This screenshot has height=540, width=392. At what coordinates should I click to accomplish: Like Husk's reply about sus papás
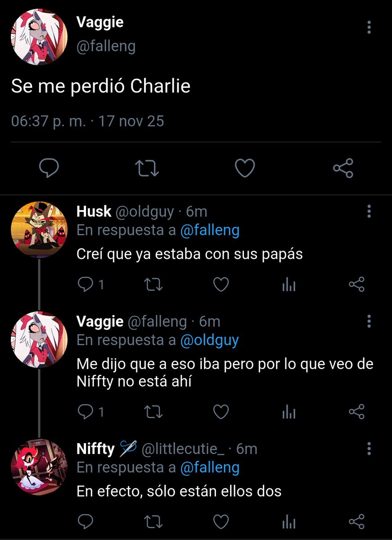(221, 284)
